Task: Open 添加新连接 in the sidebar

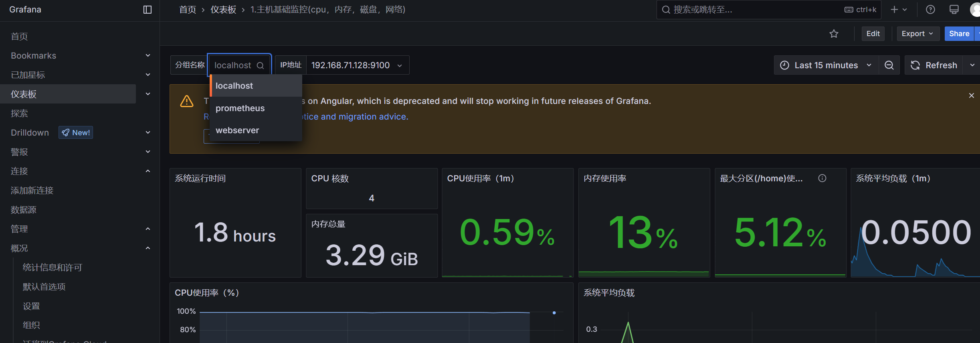Action: [32, 190]
